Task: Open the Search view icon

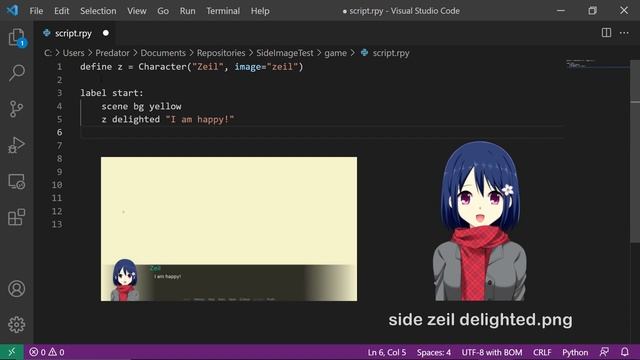Action: (x=17, y=73)
